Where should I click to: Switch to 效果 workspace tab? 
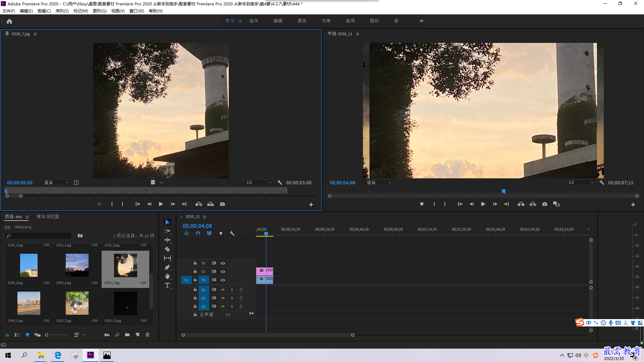coord(326,21)
